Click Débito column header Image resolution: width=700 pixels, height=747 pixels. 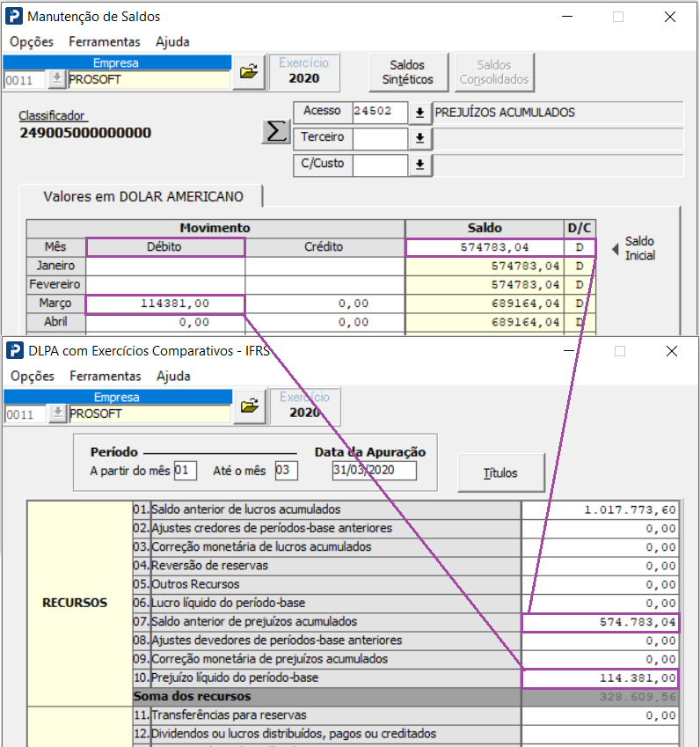coord(165,246)
